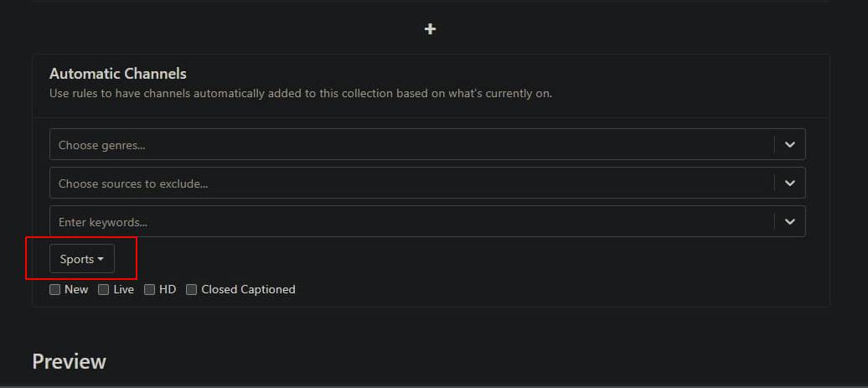
Task: Click the HD label text
Action: tap(168, 290)
